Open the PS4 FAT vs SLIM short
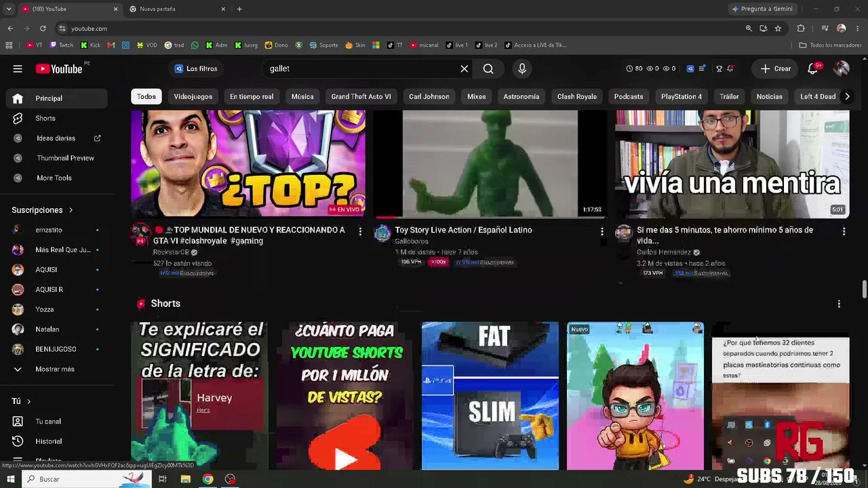The image size is (868, 488). [490, 396]
